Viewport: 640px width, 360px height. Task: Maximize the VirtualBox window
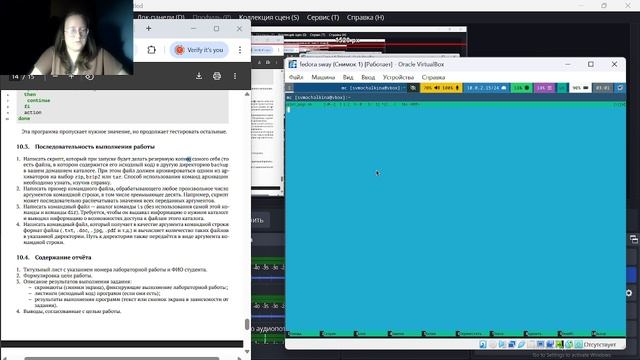click(x=591, y=64)
